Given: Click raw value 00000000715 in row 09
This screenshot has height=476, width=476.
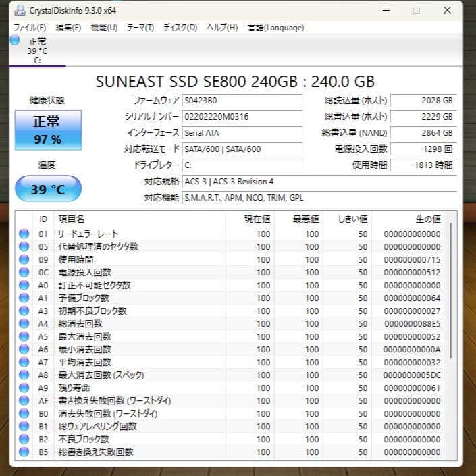Looking at the screenshot, I should (x=412, y=260).
